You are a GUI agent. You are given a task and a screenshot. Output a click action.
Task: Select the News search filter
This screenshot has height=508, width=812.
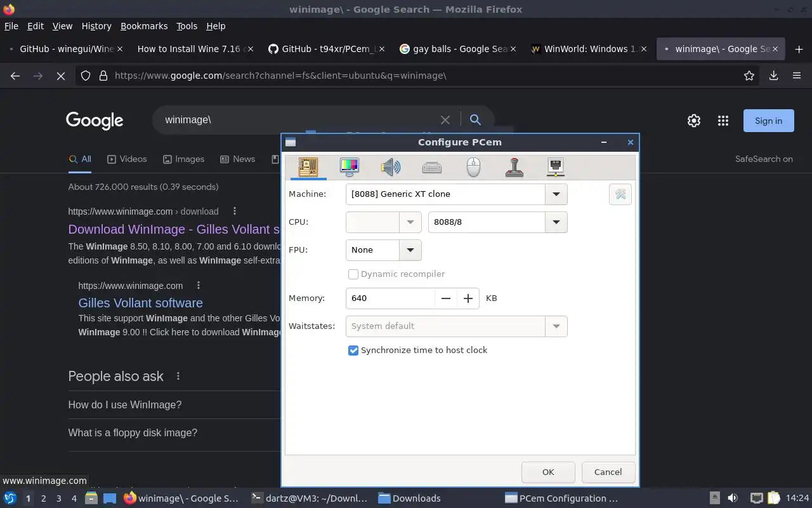(237, 159)
